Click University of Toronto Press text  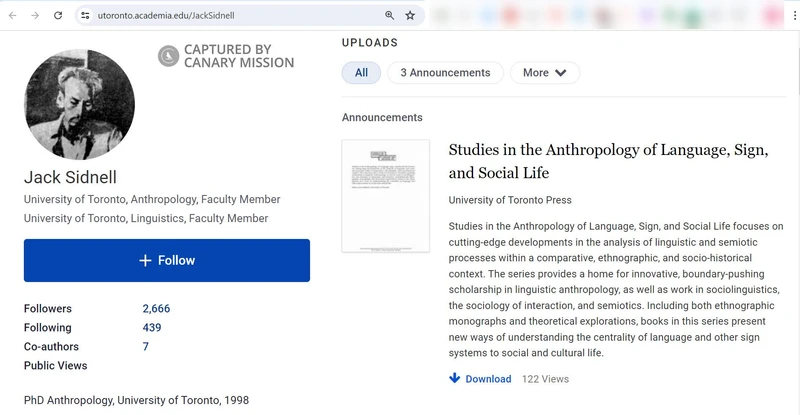(x=510, y=200)
